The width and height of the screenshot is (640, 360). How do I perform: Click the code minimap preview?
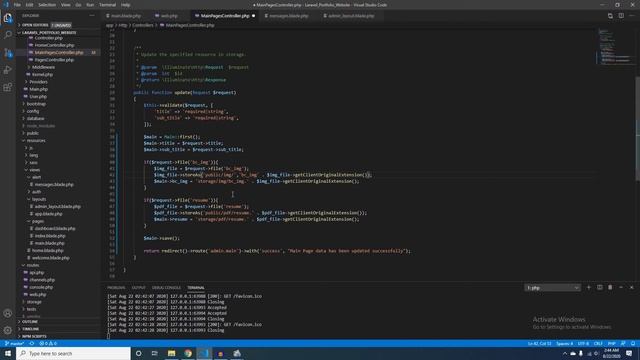tap(615, 46)
